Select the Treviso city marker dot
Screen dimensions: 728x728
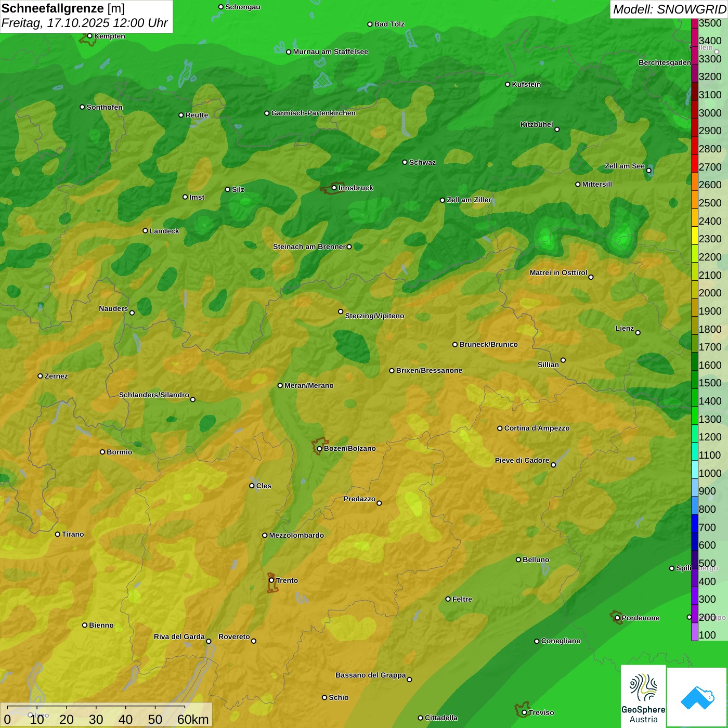[525, 712]
